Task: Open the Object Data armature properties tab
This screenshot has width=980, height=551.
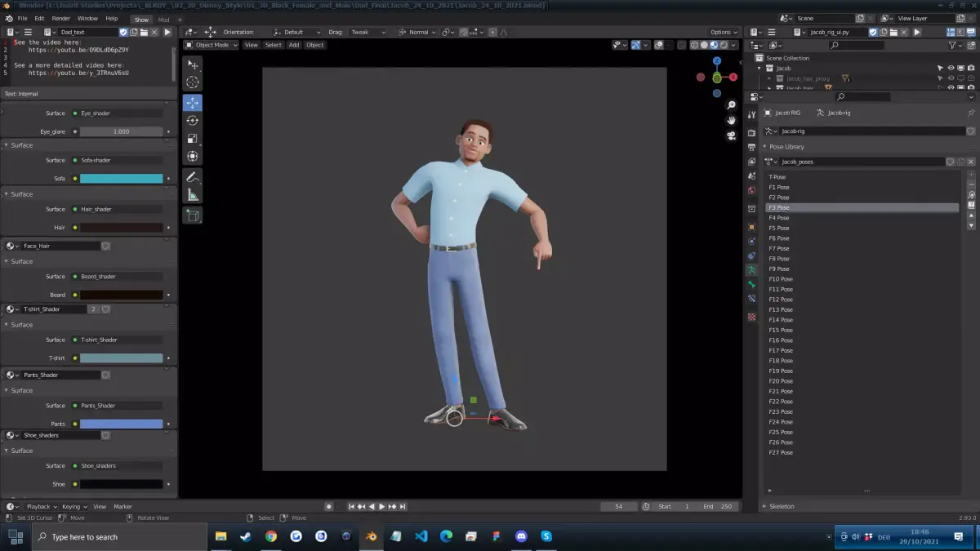Action: point(752,269)
